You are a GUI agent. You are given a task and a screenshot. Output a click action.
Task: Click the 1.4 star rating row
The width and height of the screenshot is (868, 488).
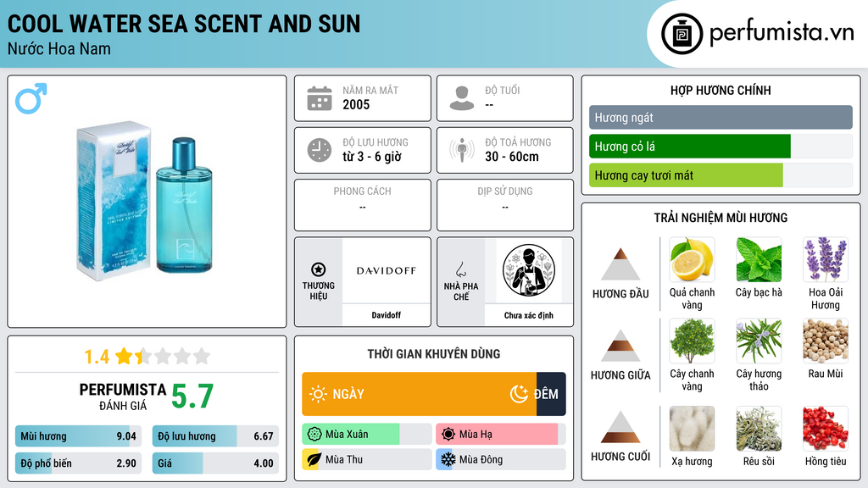[147, 357]
